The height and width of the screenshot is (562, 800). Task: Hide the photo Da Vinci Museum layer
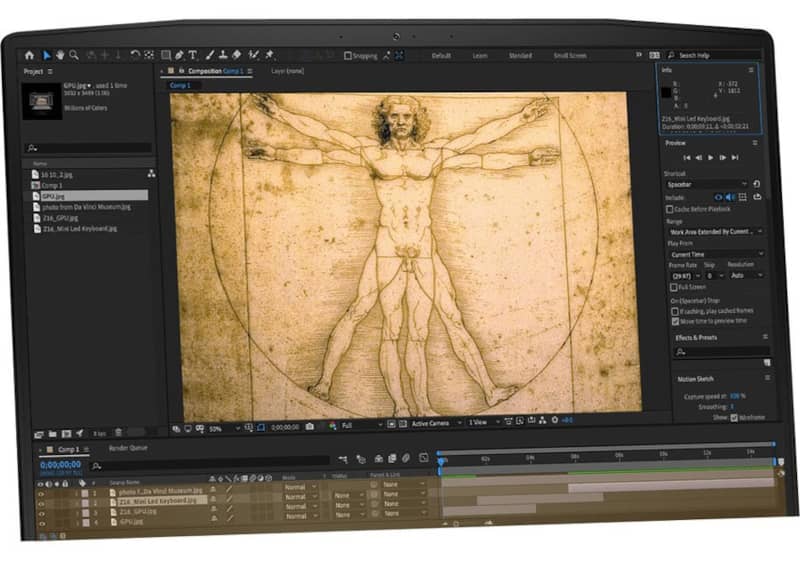[x=41, y=491]
